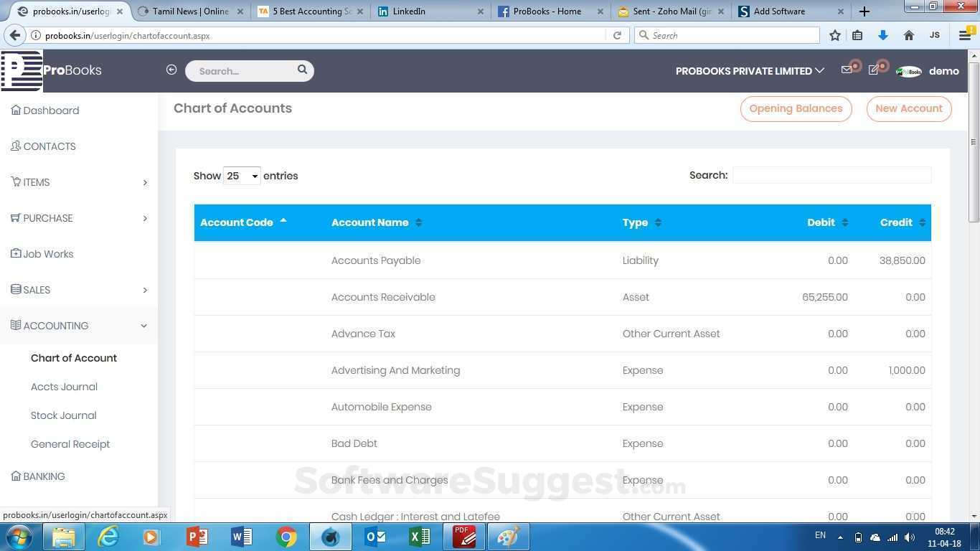This screenshot has height=551, width=980.
Task: Click the mail envelope notification icon
Action: tap(847, 70)
